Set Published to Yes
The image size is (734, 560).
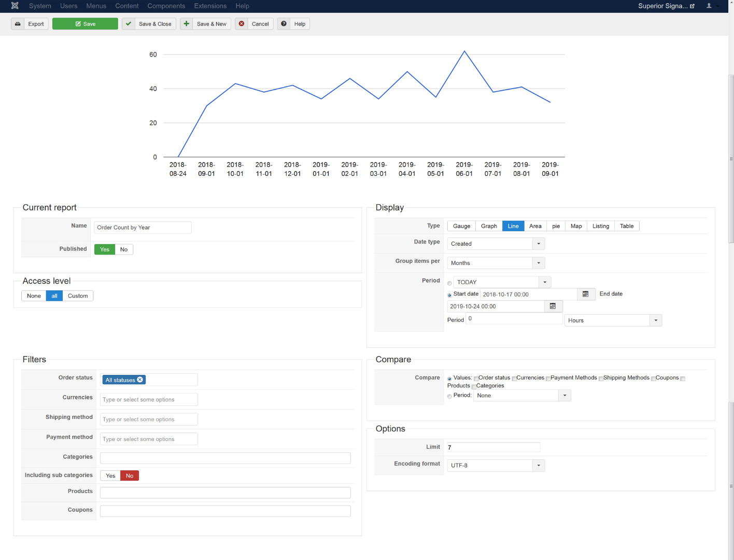coord(105,249)
